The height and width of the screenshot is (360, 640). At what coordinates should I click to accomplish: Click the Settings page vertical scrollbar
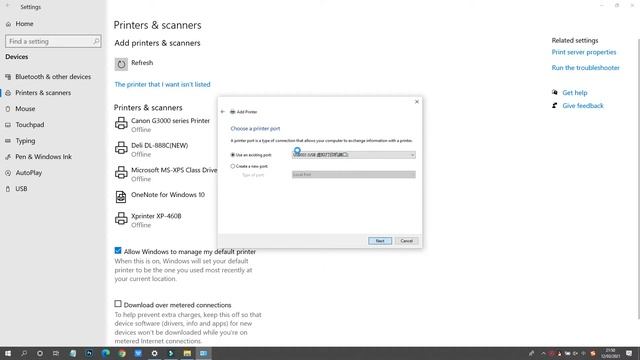(x=638, y=178)
